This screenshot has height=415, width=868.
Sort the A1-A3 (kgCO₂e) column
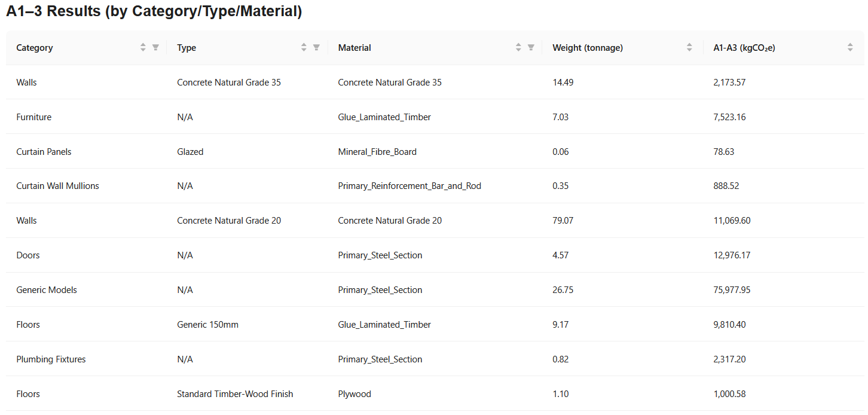[849, 47]
